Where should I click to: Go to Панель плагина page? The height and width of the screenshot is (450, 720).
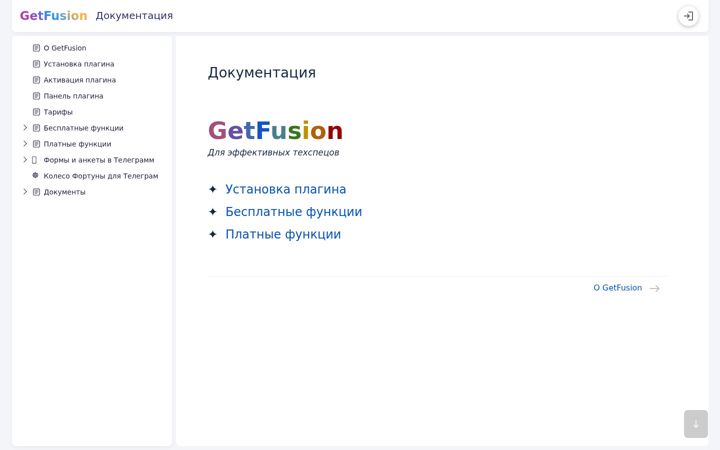[x=73, y=96]
